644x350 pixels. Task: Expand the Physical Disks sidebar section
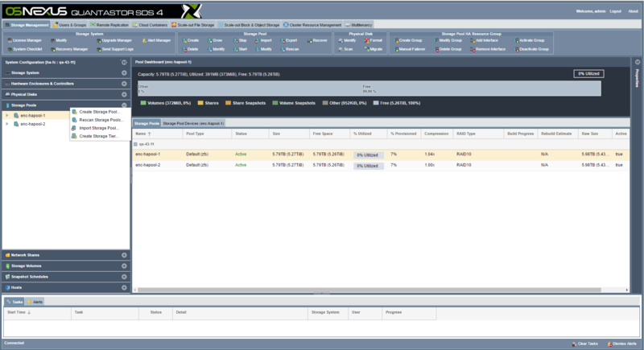click(124, 94)
